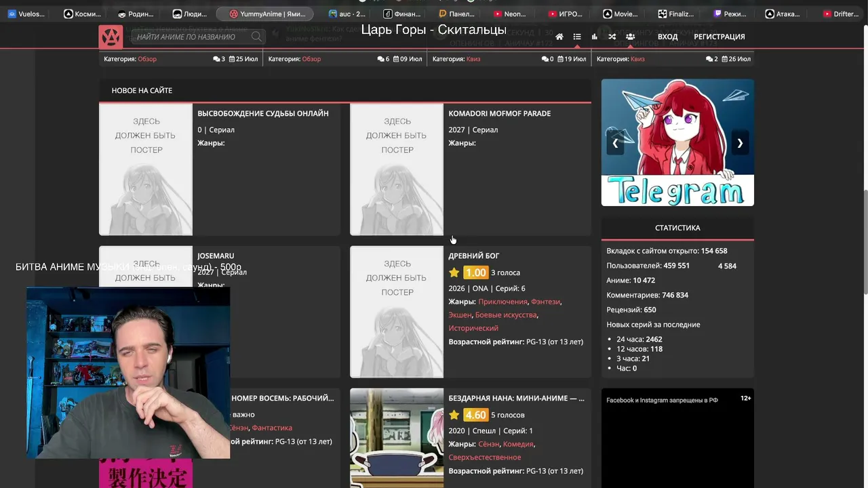Switch to the Финан... browser tab
This screenshot has height=488, width=868.
pos(402,14)
